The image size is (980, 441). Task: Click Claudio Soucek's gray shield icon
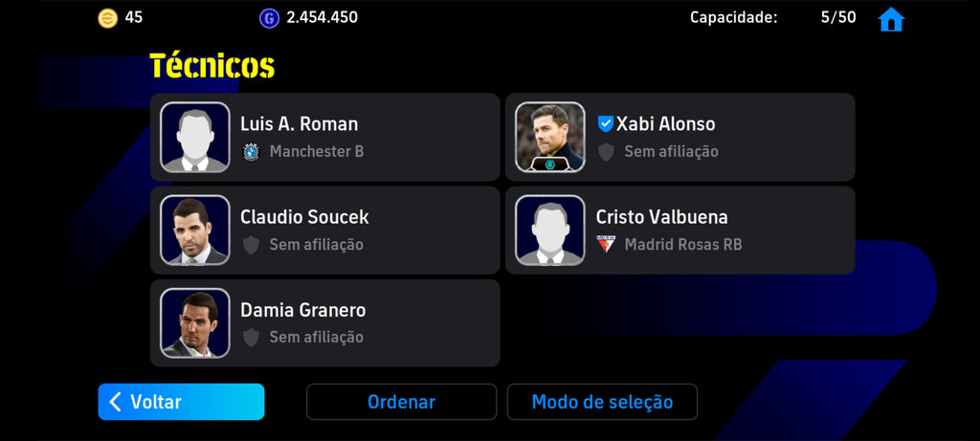(251, 244)
